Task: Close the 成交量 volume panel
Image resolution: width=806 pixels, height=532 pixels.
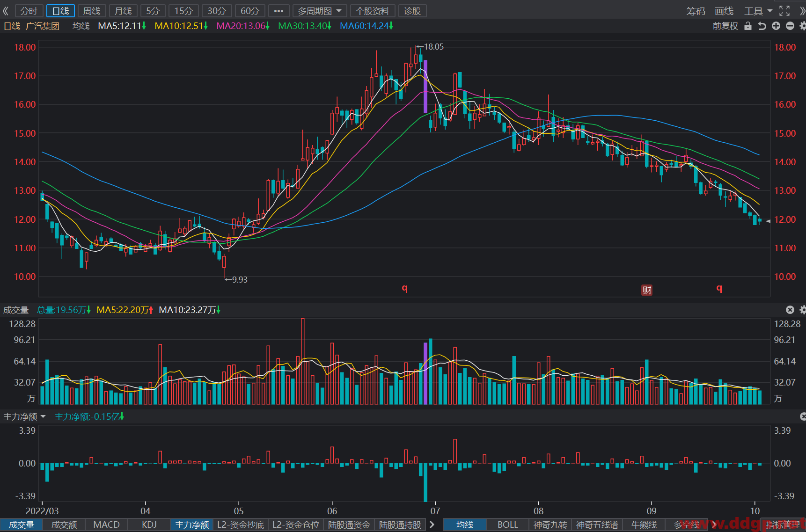Action: (790, 310)
